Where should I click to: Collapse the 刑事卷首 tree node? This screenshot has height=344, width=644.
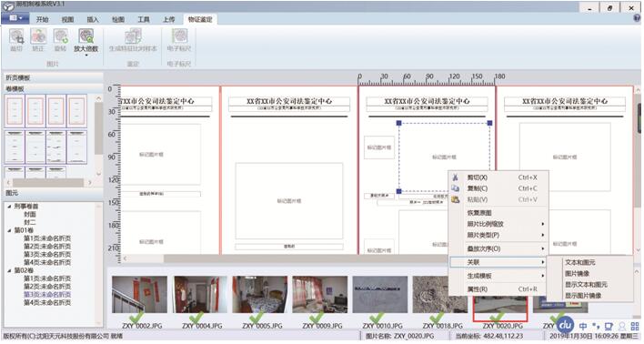pos(9,207)
